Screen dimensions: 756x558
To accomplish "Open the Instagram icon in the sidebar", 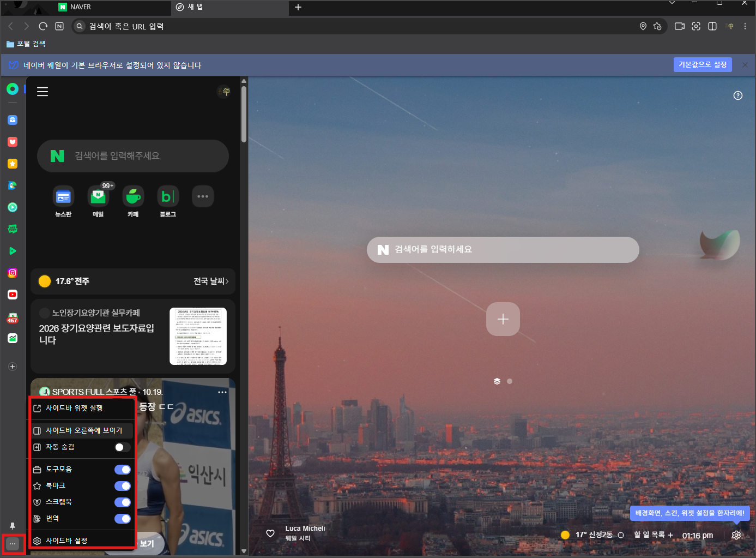I will point(13,273).
